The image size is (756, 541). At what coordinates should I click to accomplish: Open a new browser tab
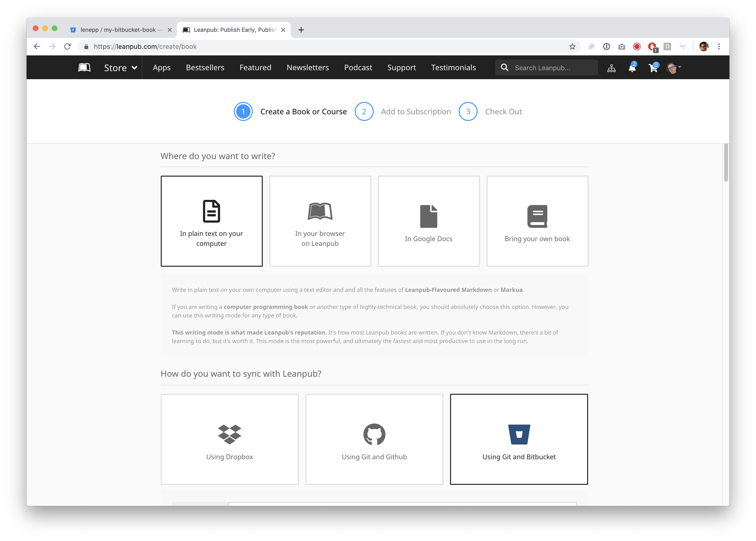(x=301, y=30)
